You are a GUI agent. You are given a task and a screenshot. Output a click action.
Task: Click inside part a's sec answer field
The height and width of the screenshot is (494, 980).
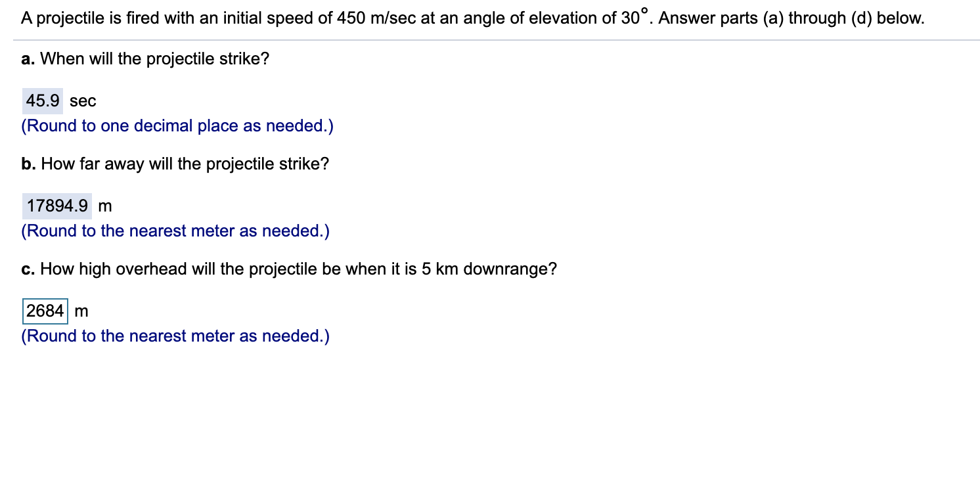pos(42,101)
